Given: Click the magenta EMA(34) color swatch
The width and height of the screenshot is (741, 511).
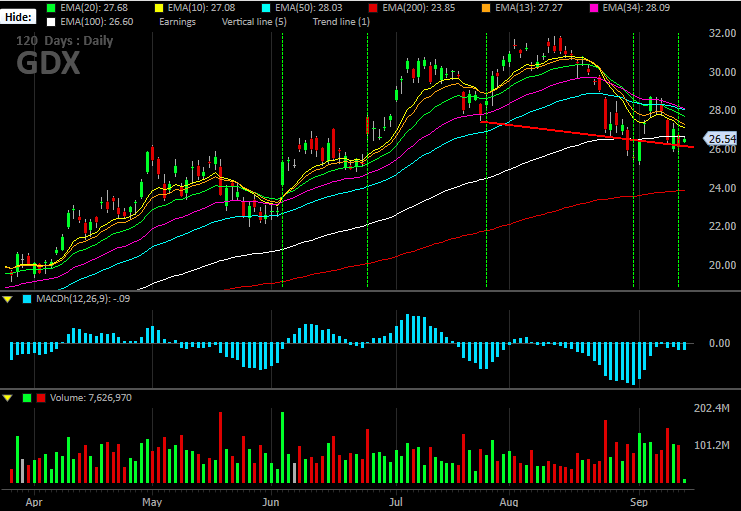Looking at the screenshot, I should (594, 8).
